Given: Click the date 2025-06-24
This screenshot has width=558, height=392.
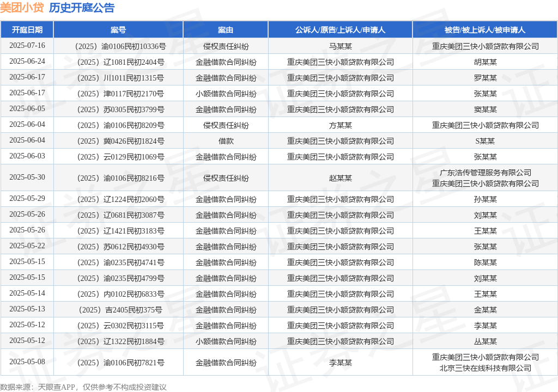Looking at the screenshot, I should point(27,61).
